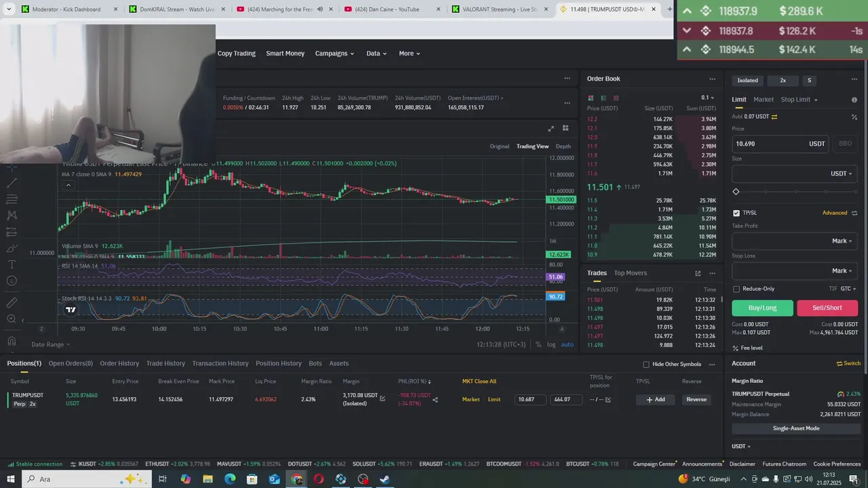
Task: Show buy orders only in Order Book
Action: (604, 98)
